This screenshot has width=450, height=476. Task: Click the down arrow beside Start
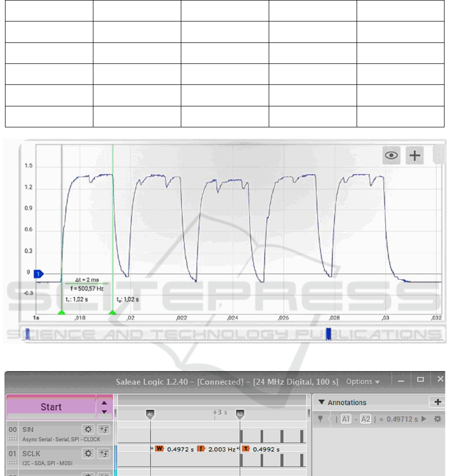click(x=104, y=412)
